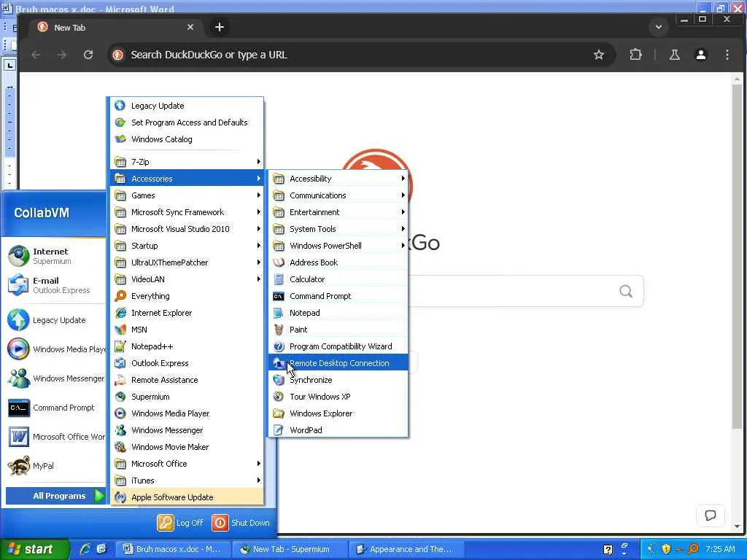Viewport: 747px width, 560px height.
Task: Switch to Bruh macos x.doc taskbar button
Action: point(174,549)
